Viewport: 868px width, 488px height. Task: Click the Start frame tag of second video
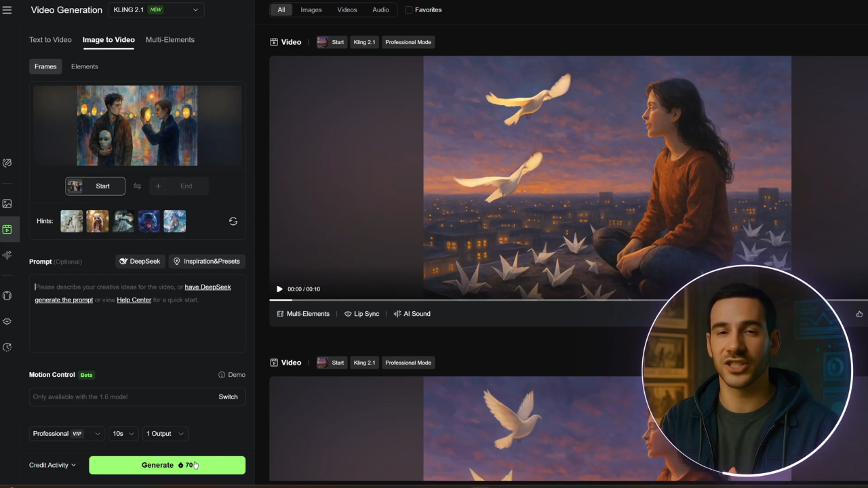332,363
